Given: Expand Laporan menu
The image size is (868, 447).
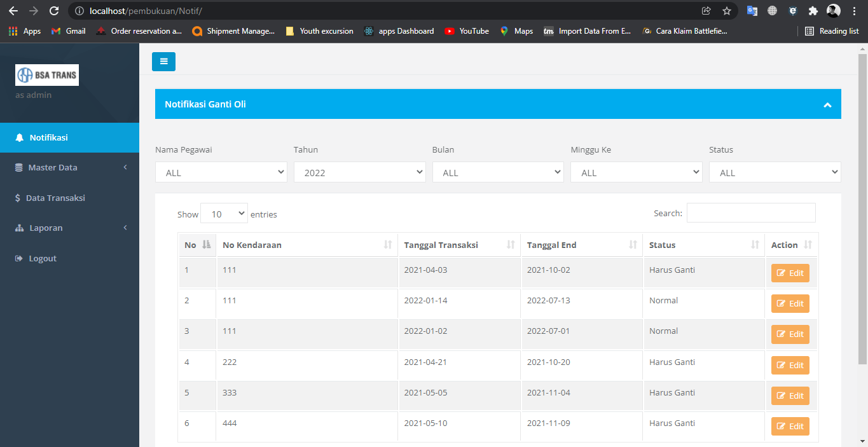Looking at the screenshot, I should point(69,228).
